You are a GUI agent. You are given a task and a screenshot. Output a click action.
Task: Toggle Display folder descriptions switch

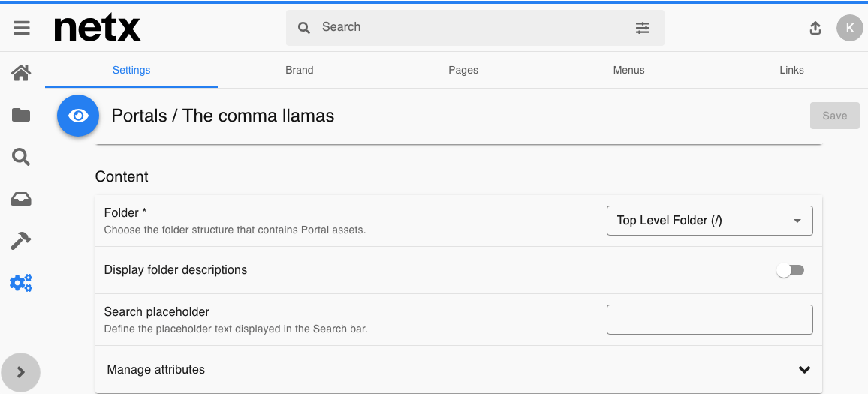pyautogui.click(x=790, y=271)
